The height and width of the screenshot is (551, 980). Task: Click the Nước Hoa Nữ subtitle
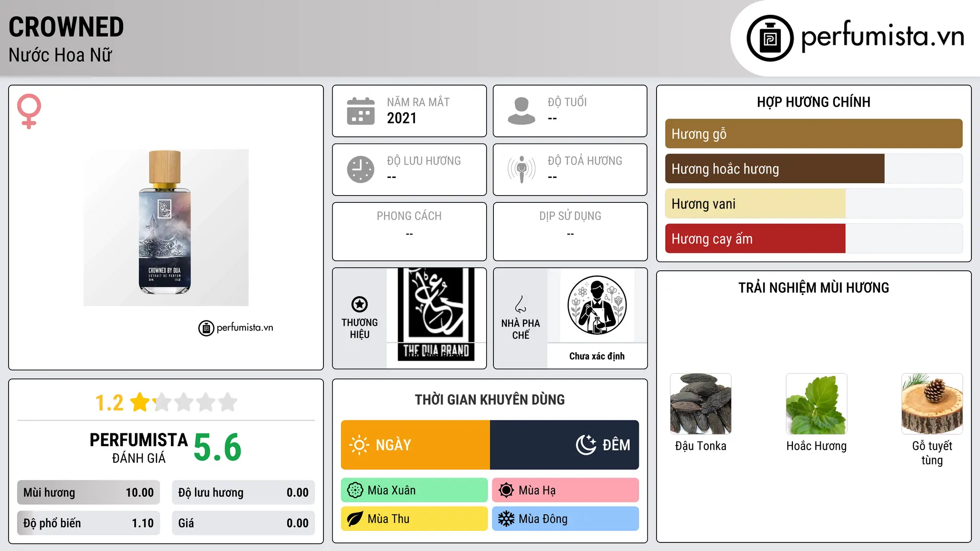click(x=60, y=55)
